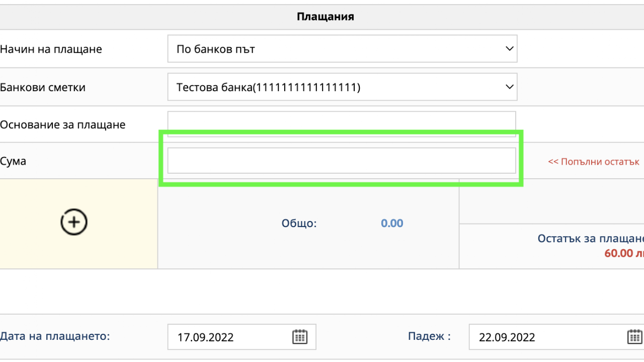Image resolution: width=644 pixels, height=362 pixels.
Task: Click the Начин на плащане label
Action: (x=51, y=49)
